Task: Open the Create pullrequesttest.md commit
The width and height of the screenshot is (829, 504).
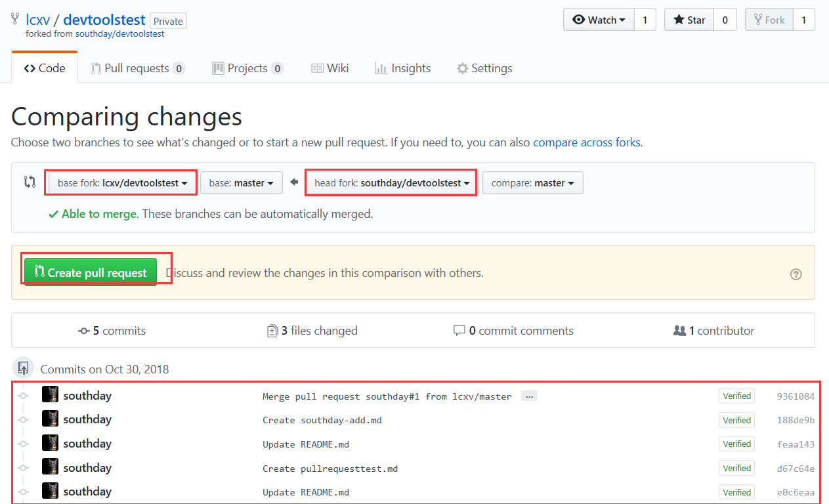Action: pos(330,469)
